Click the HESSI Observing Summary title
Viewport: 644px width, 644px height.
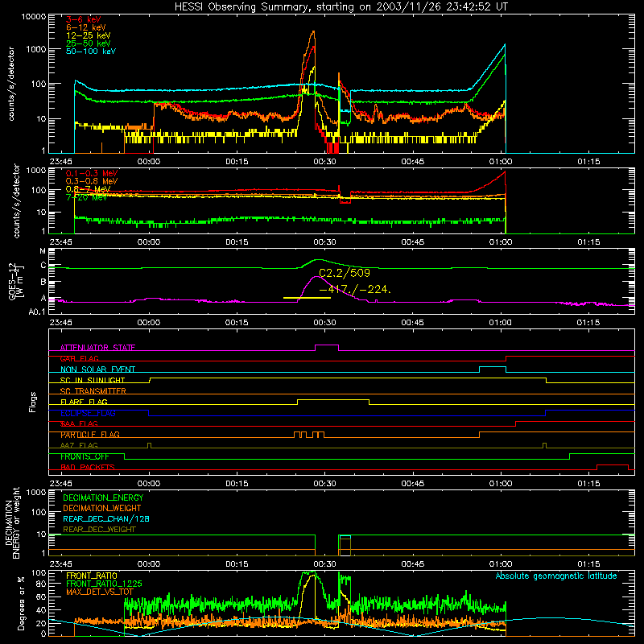pos(341,7)
